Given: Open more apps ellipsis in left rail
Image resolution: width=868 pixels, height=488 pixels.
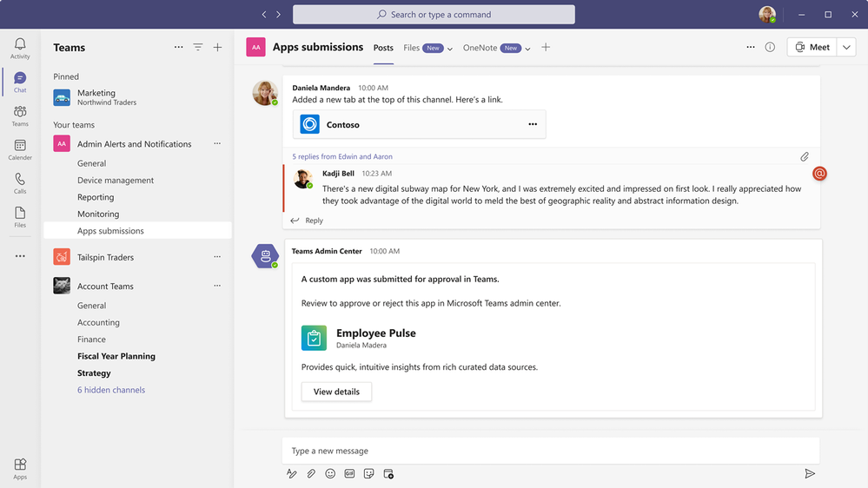Looking at the screenshot, I should click(x=20, y=256).
